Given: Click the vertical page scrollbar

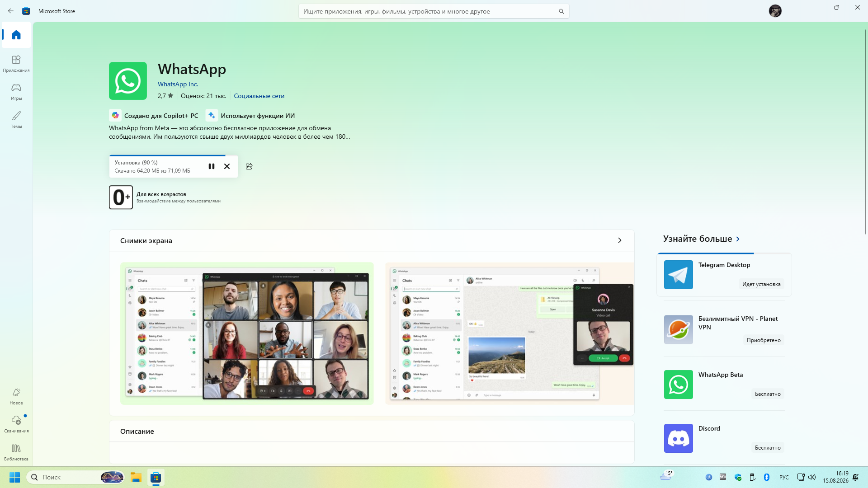Looking at the screenshot, I should coord(866,131).
